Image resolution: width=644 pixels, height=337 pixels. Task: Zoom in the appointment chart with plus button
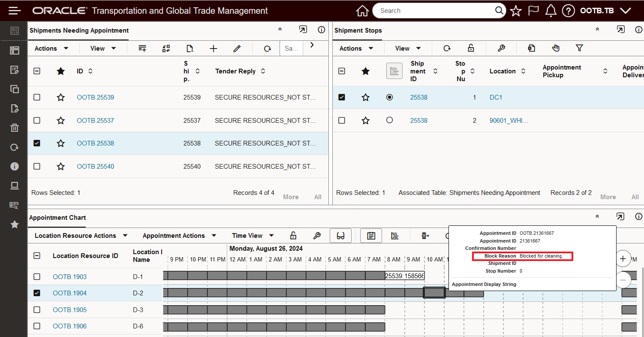(x=623, y=259)
